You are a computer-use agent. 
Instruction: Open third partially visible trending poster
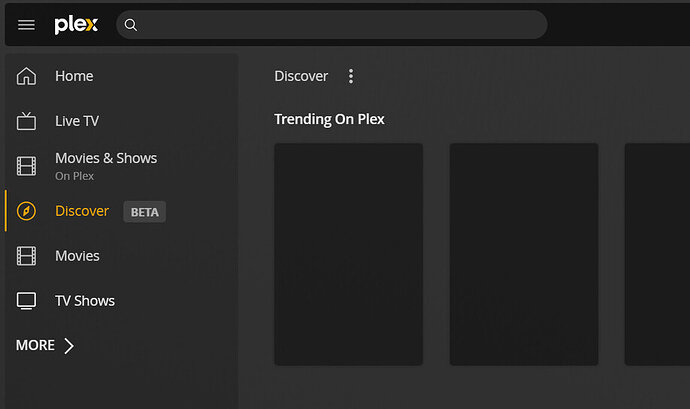(x=657, y=254)
